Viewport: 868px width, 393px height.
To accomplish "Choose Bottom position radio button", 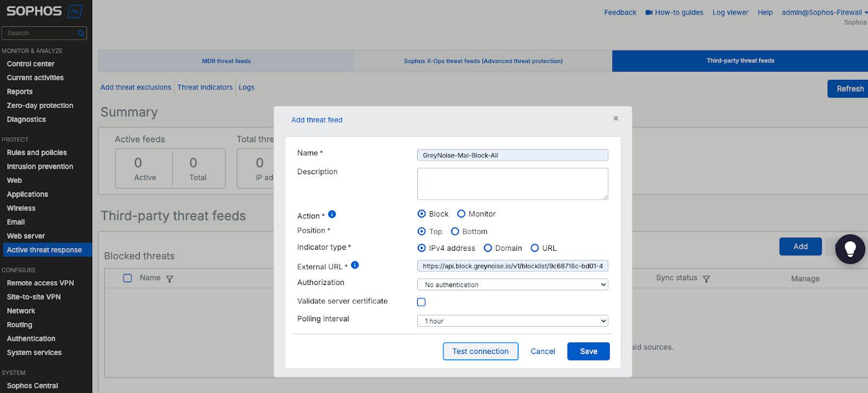I will click(455, 231).
